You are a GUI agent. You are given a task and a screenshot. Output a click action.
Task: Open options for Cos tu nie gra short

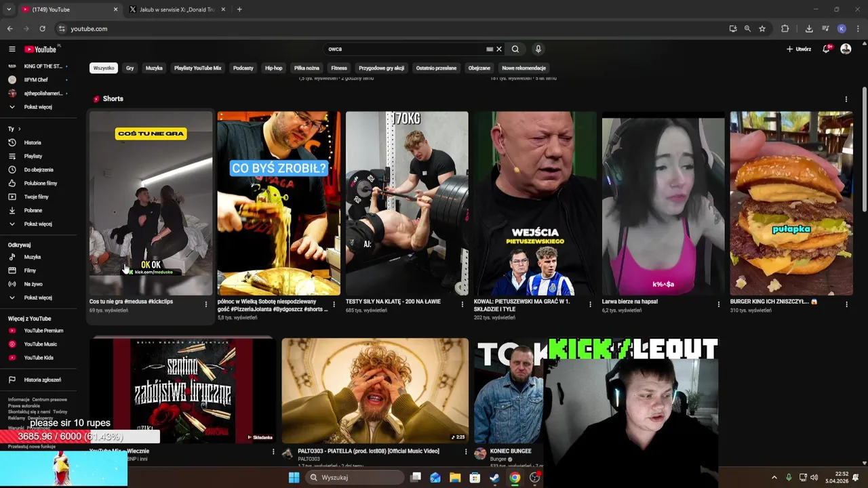tap(206, 304)
